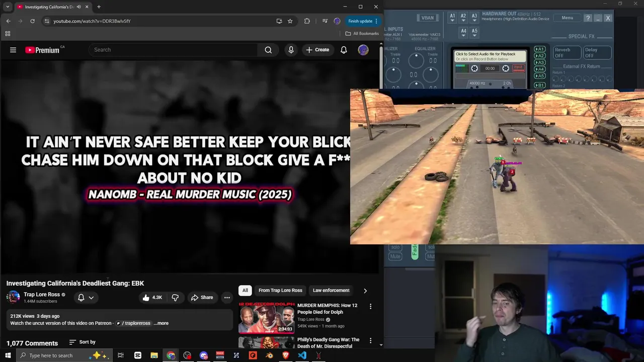This screenshot has height=362, width=644.
Task: Open A5 hardware out device dropdown
Action: coord(474,33)
